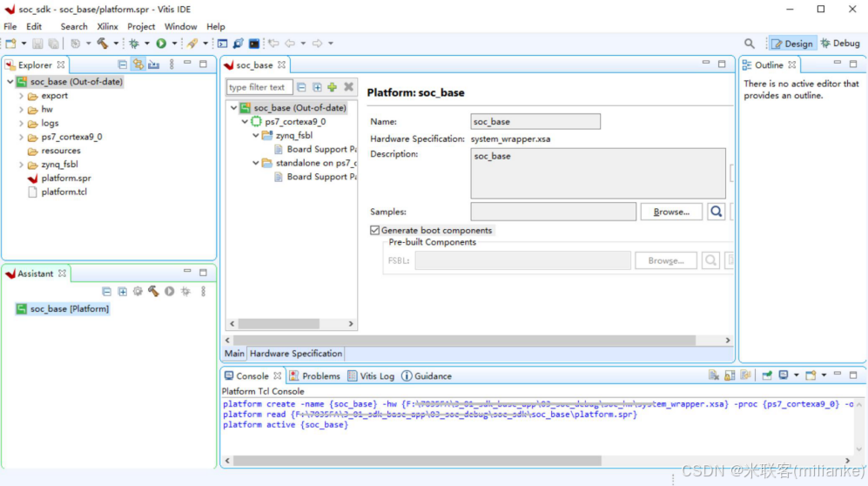868x486 pixels.
Task: Click Browse button next to Samples
Action: 671,212
